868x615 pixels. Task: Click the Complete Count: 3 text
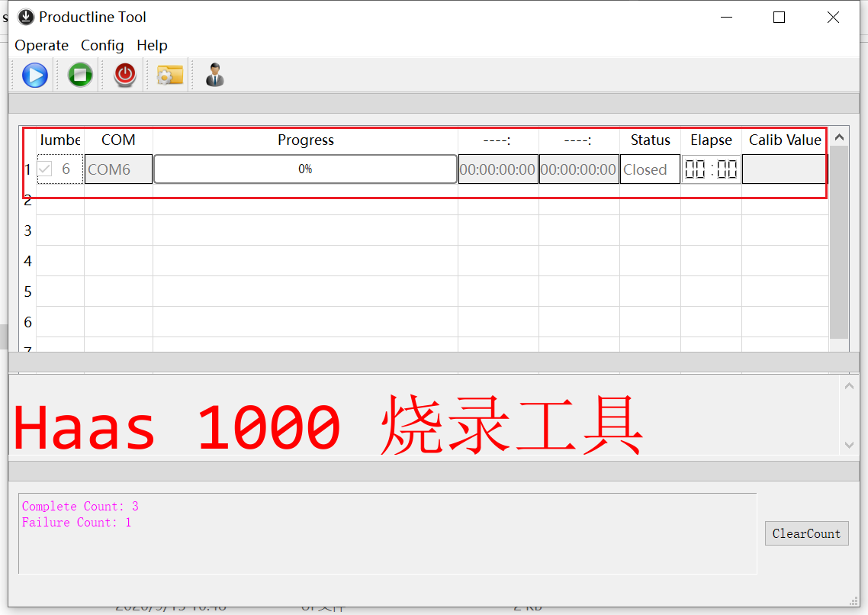tap(80, 506)
